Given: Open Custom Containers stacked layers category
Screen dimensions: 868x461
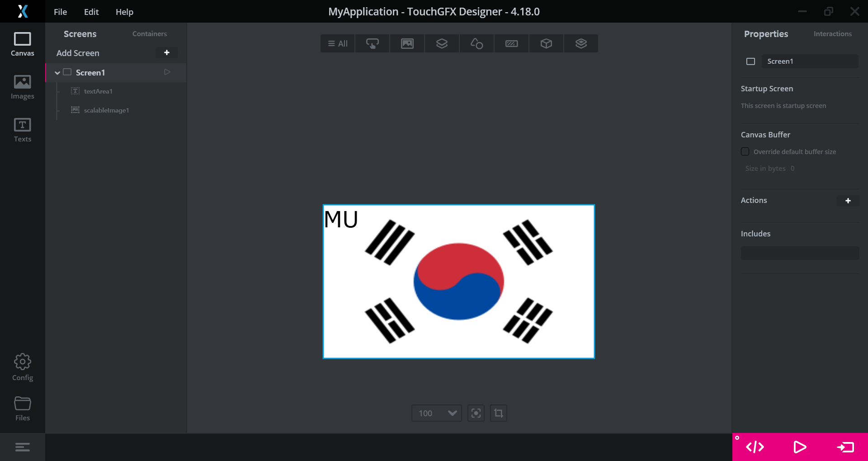Looking at the screenshot, I should click(581, 43).
